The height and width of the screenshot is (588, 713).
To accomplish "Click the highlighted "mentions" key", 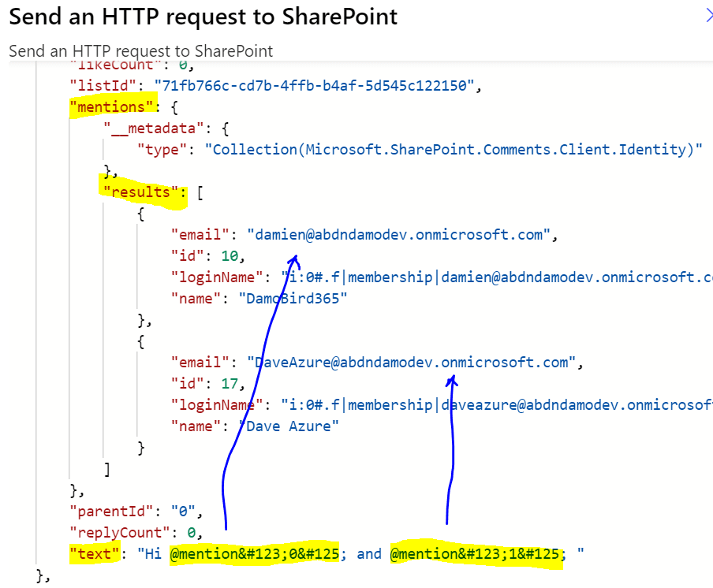I will click(x=111, y=106).
